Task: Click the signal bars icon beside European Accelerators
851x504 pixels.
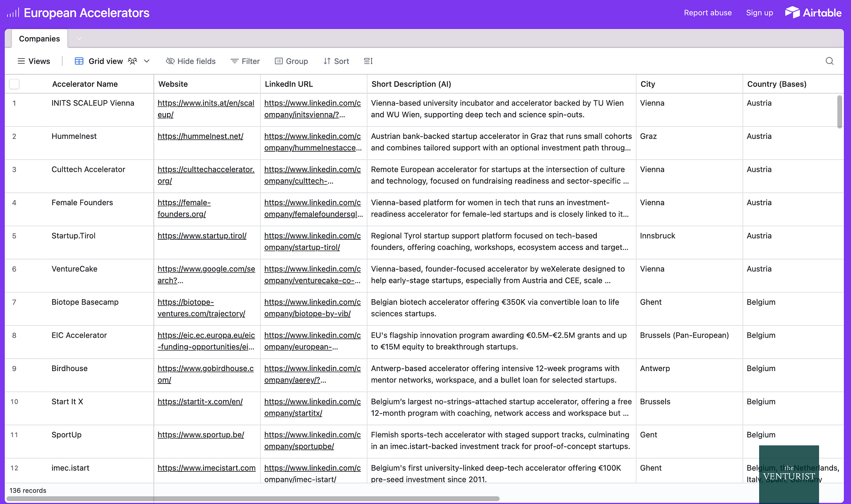Action: [x=13, y=13]
